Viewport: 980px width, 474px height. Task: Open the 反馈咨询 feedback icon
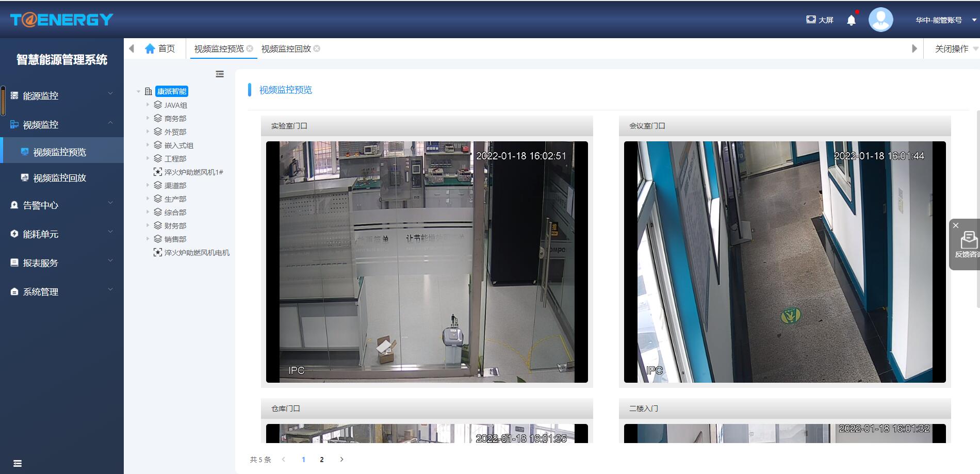coord(969,240)
